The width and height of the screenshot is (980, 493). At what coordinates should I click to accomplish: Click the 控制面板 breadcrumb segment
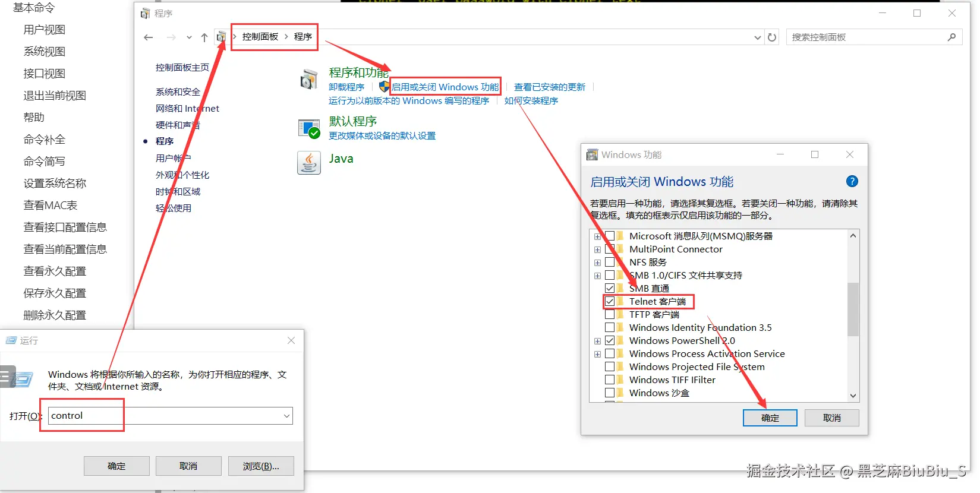pyautogui.click(x=260, y=37)
